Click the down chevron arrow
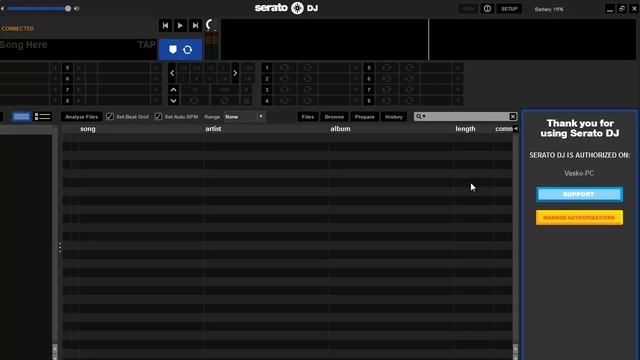This screenshot has height=360, width=640. click(173, 100)
